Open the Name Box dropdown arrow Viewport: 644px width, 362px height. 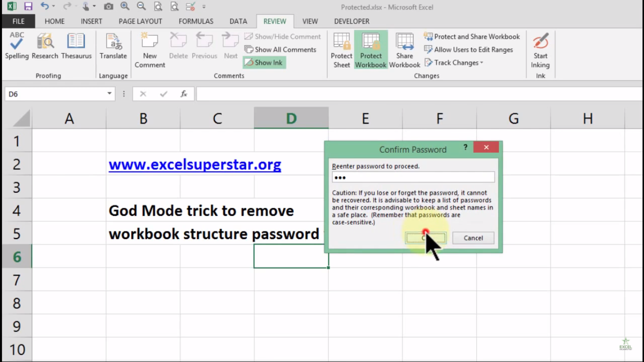click(109, 94)
